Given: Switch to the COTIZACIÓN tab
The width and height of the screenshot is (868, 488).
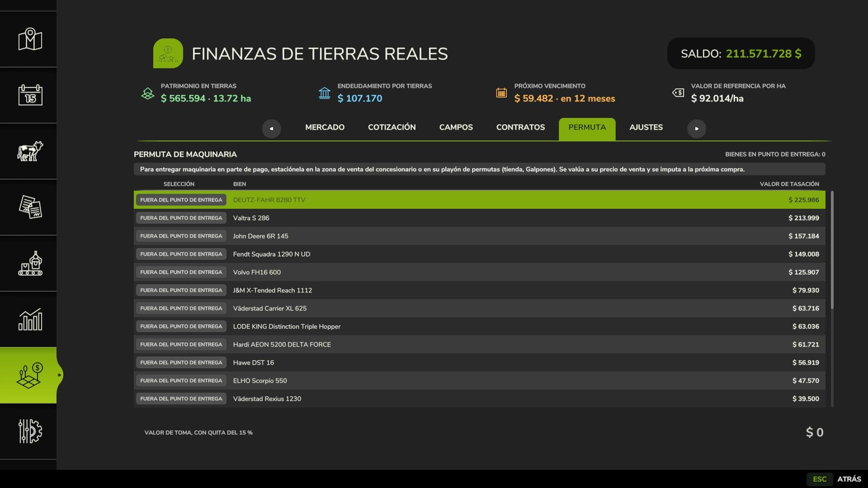Looking at the screenshot, I should pyautogui.click(x=392, y=127).
